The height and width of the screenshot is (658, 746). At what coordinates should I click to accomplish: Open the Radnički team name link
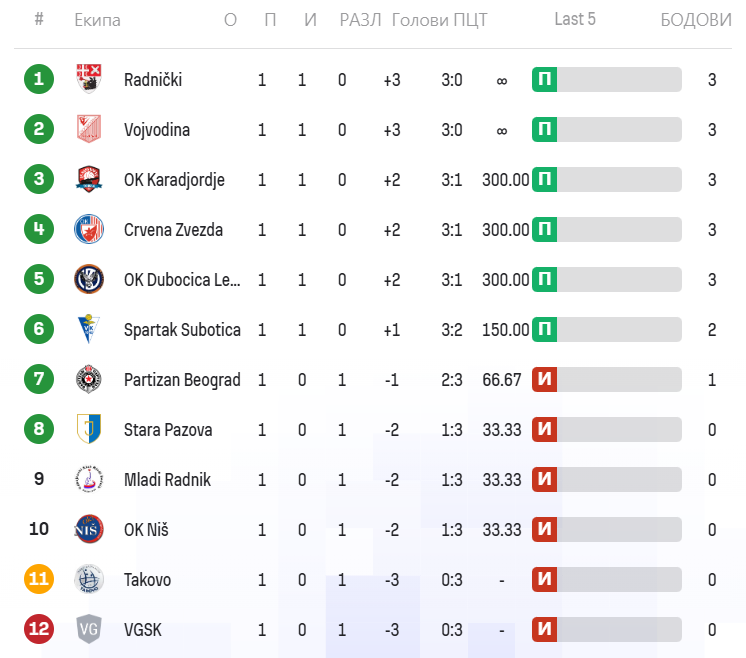(x=153, y=80)
